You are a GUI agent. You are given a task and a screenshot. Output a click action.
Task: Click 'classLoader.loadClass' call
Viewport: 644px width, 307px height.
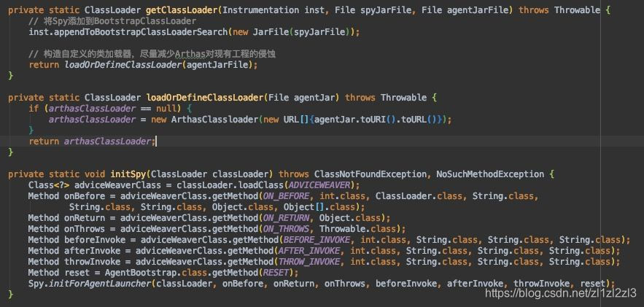pyautogui.click(x=230, y=185)
